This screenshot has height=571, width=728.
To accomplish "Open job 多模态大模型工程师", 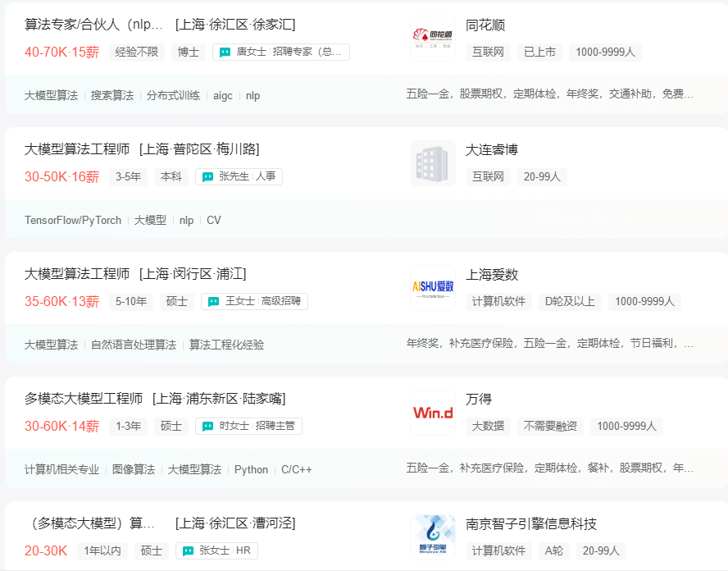I will click(x=84, y=399).
